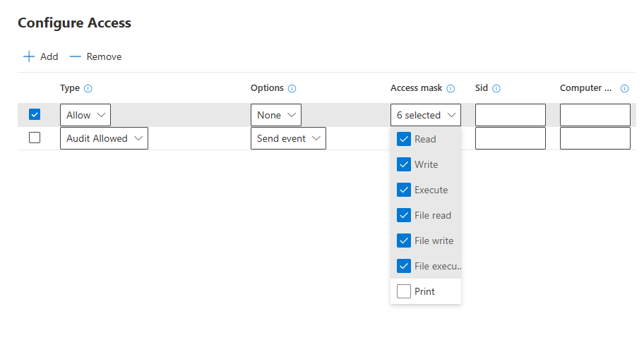The width and height of the screenshot is (644, 359).
Task: Click the Access mask column header
Action: coord(416,87)
